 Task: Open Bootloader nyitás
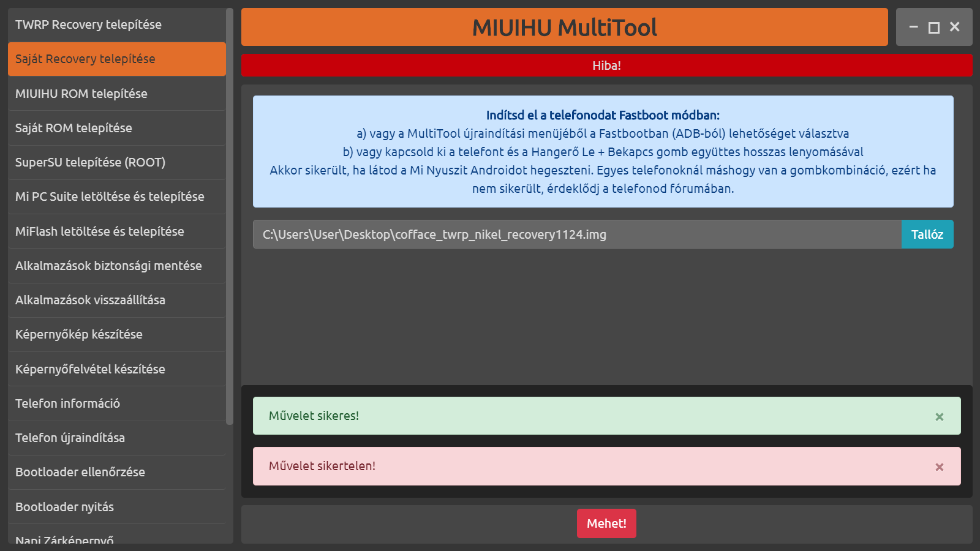tap(117, 507)
